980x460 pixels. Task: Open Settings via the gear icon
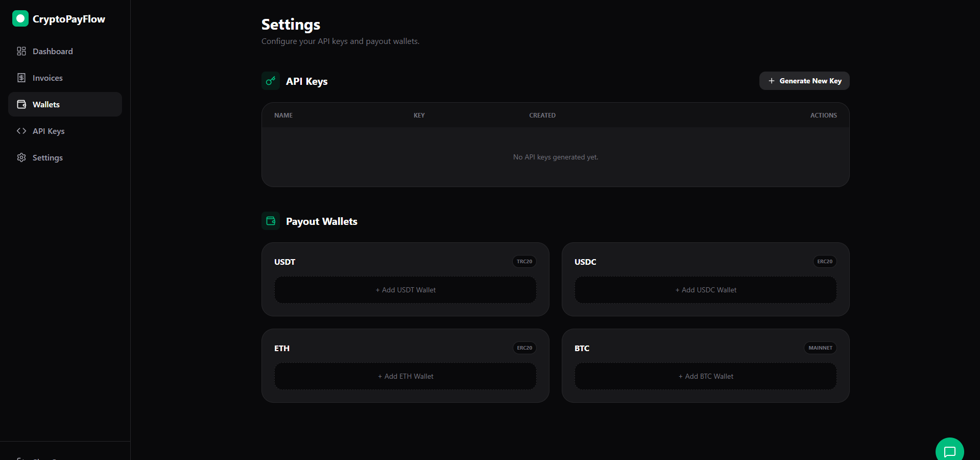point(21,157)
